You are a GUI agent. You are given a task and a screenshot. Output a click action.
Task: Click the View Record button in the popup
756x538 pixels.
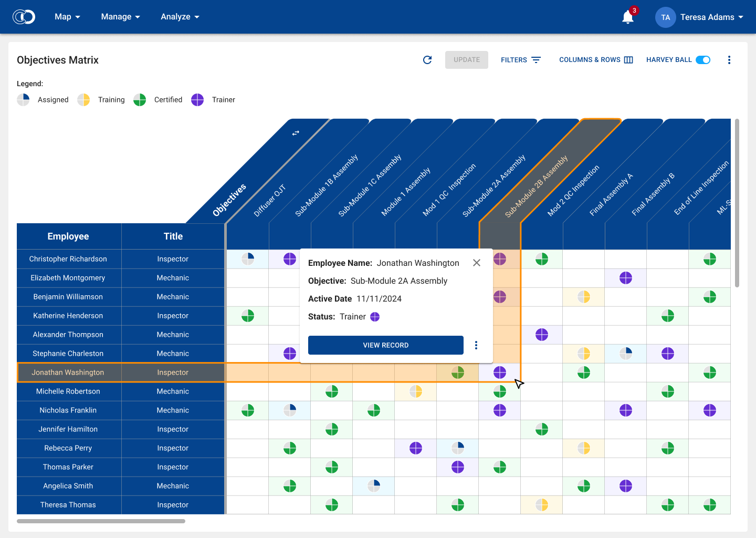tap(385, 345)
